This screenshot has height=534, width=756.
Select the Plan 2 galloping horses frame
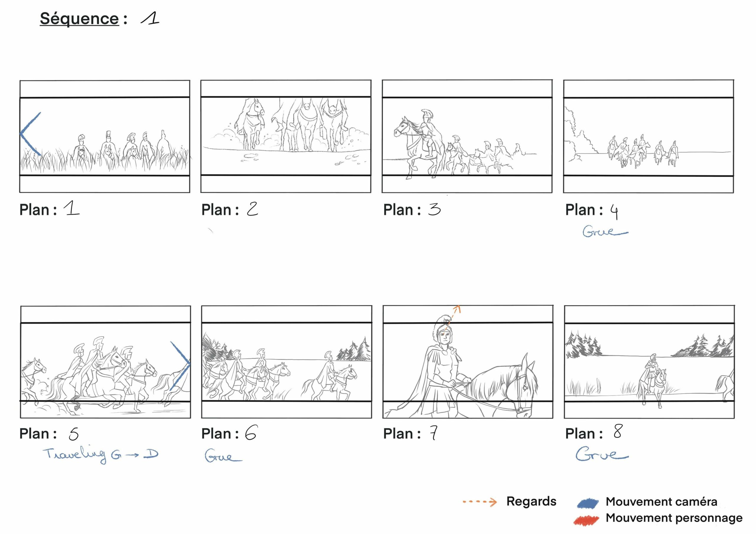coord(286,136)
